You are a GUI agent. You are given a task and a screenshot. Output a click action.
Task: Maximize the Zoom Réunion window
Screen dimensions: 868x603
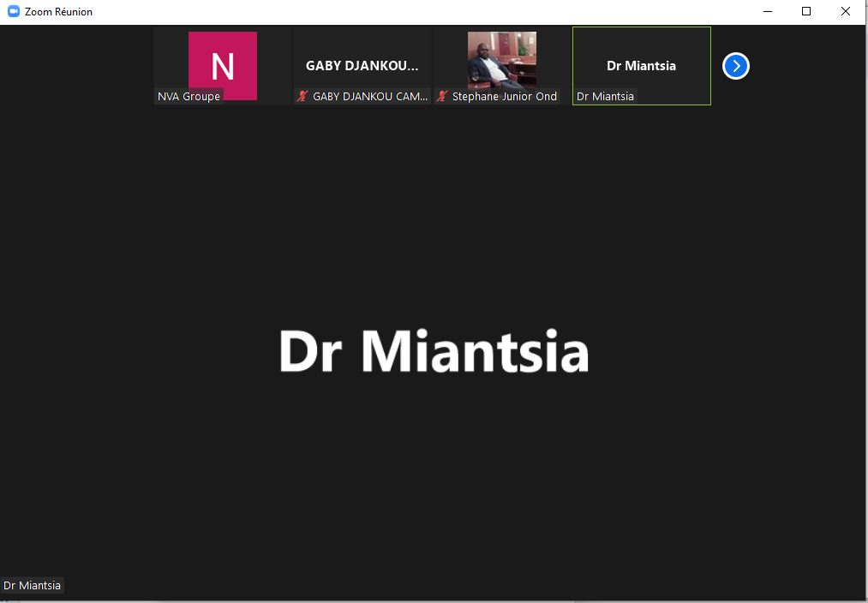tap(806, 12)
